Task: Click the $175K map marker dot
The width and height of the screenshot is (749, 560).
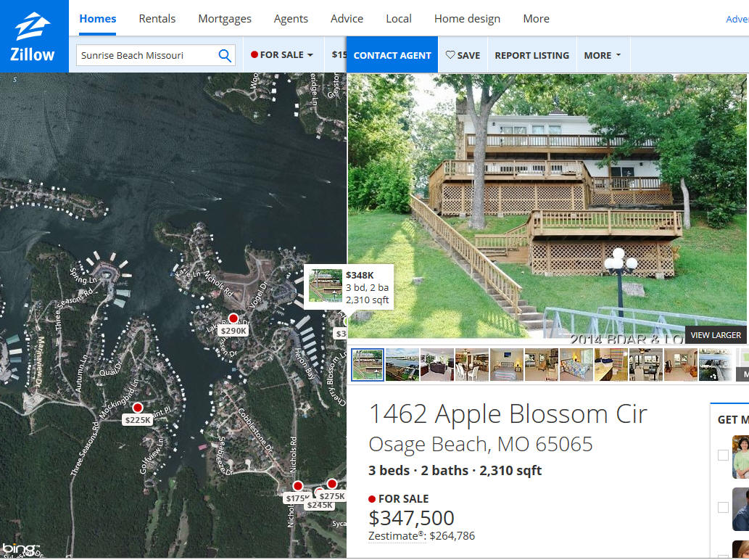Action: (297, 486)
